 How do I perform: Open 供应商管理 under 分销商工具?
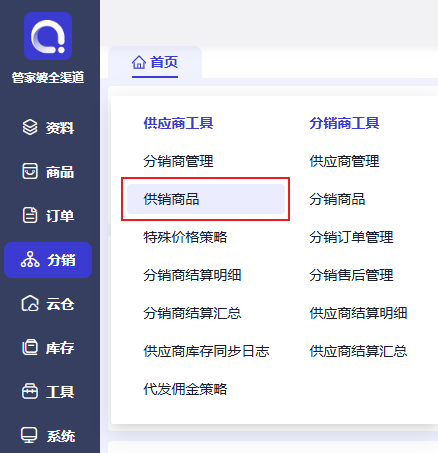click(x=344, y=161)
